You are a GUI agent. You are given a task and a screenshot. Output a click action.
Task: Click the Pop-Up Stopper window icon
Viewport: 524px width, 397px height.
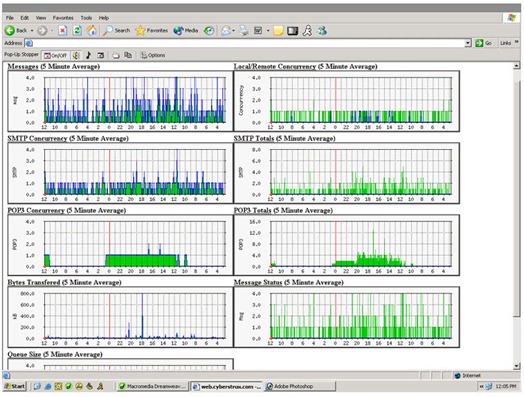pyautogui.click(x=101, y=55)
